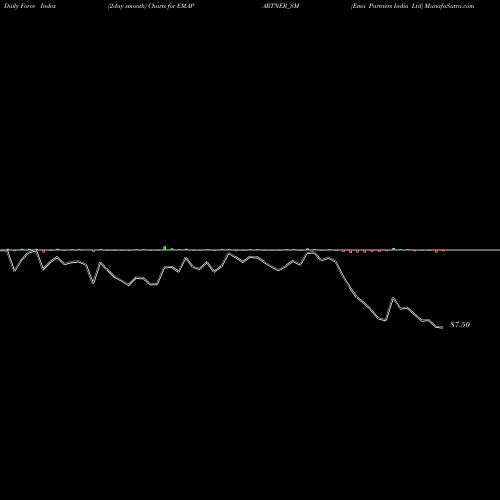Click the 87.50 value label
The height and width of the screenshot is (500, 500).
tap(460, 325)
